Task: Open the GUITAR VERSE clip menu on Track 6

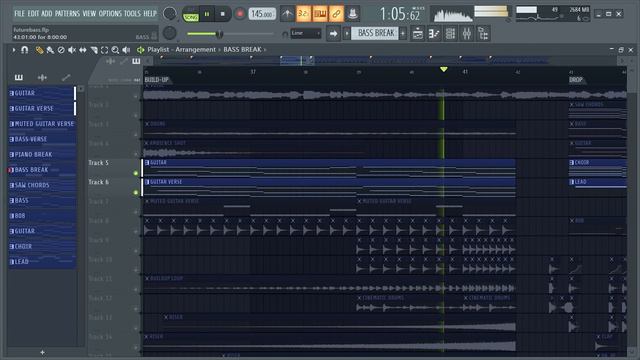Action: tap(147, 182)
